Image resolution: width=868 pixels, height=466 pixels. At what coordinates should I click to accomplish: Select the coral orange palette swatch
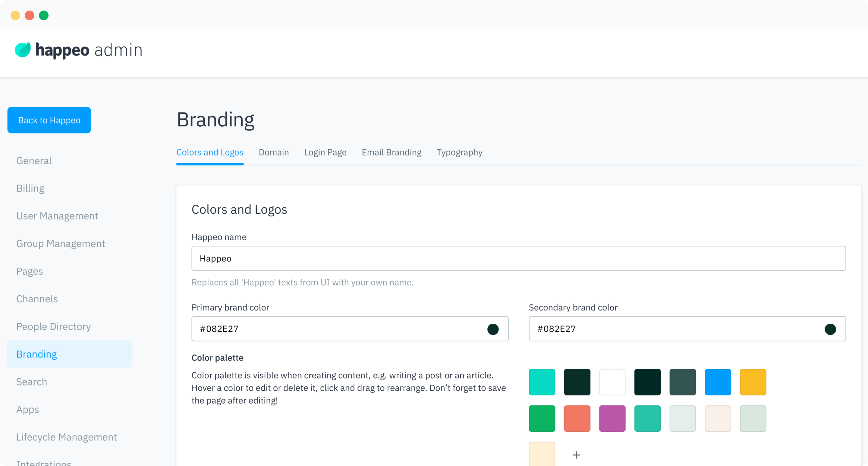[x=577, y=418]
